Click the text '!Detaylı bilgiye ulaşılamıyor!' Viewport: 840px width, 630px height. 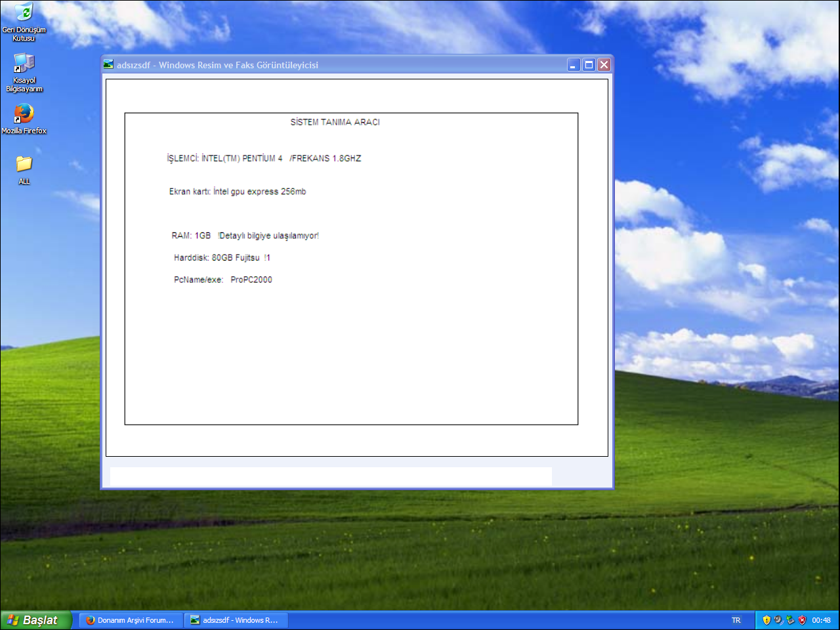268,236
